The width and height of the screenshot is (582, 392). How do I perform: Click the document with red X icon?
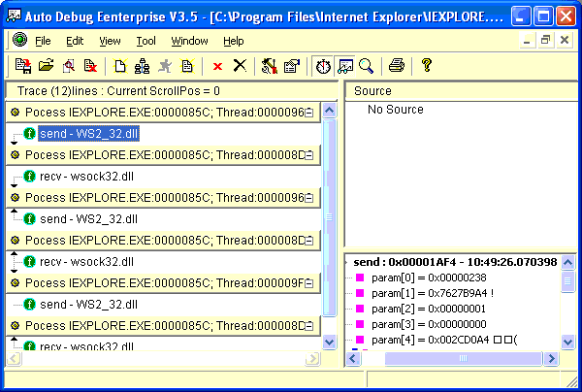pyautogui.click(x=90, y=66)
